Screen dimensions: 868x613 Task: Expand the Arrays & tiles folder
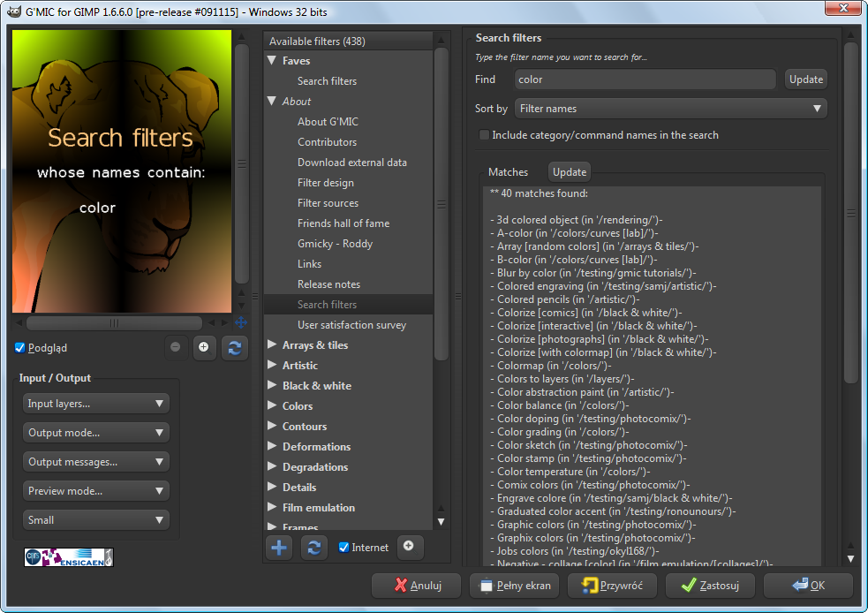click(272, 344)
